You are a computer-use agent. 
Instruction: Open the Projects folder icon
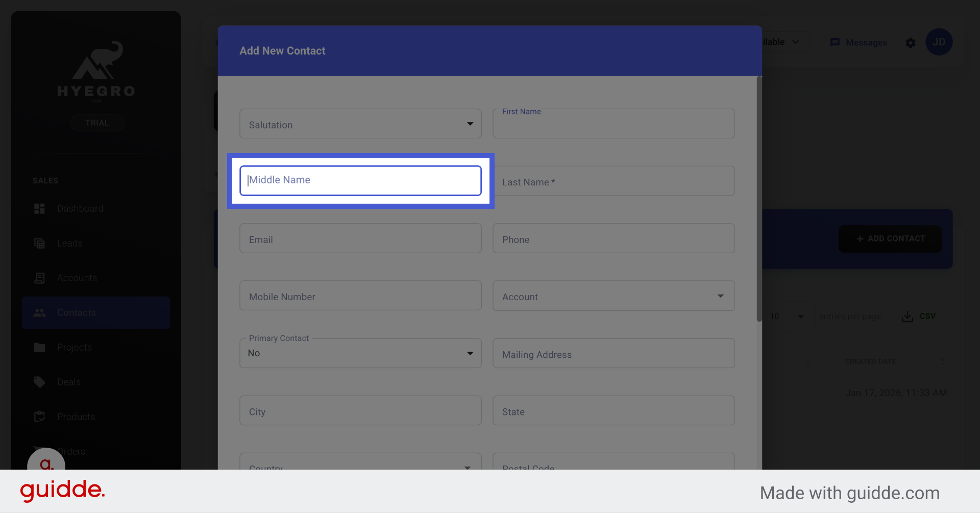[x=39, y=347]
